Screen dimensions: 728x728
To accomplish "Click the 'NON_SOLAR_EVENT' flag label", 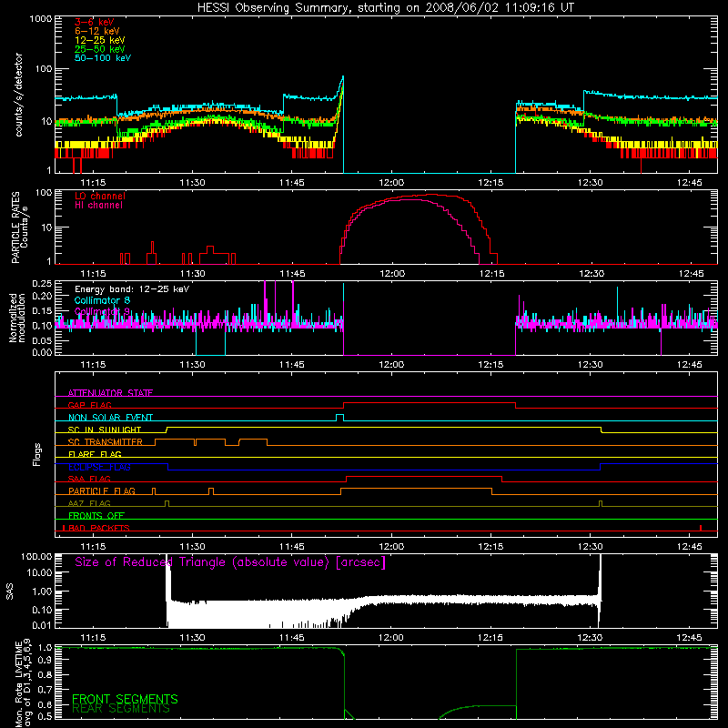I will click(110, 418).
